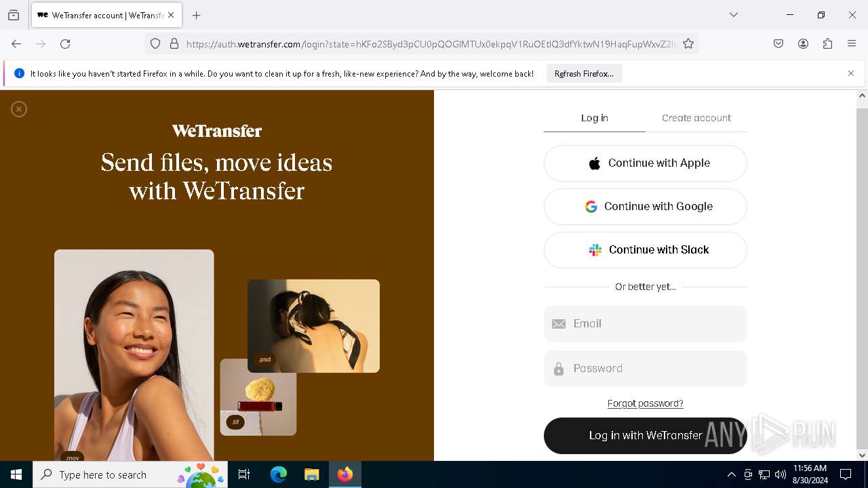Click the info icon in notification bar
Viewport: 868px width, 488px height.
(19, 73)
